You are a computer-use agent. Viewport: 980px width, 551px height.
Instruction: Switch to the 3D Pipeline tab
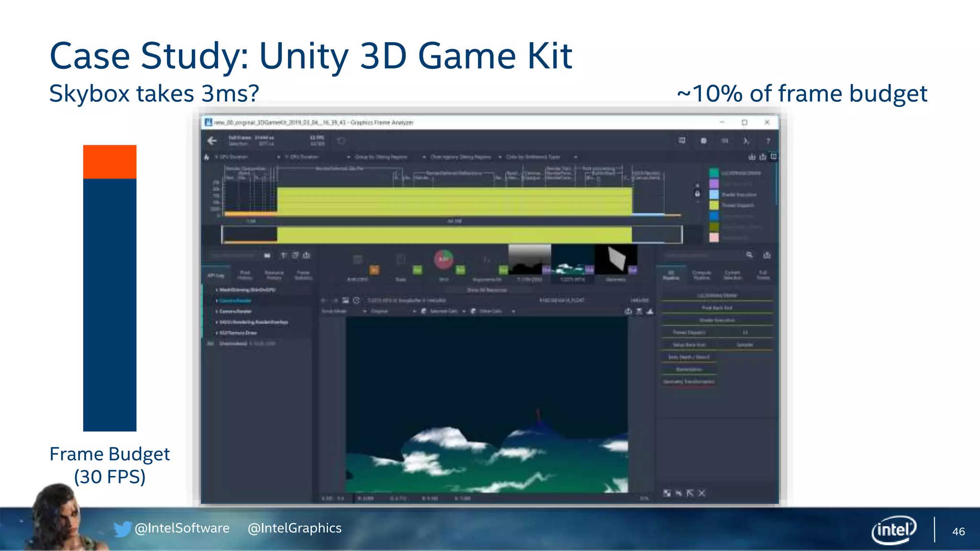tap(671, 275)
